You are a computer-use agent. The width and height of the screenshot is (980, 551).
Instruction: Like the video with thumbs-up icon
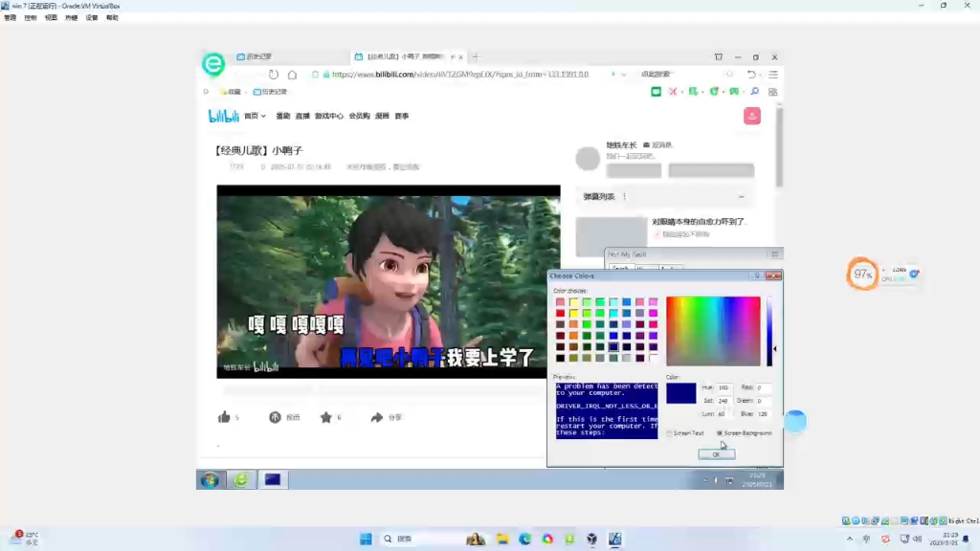tap(224, 417)
